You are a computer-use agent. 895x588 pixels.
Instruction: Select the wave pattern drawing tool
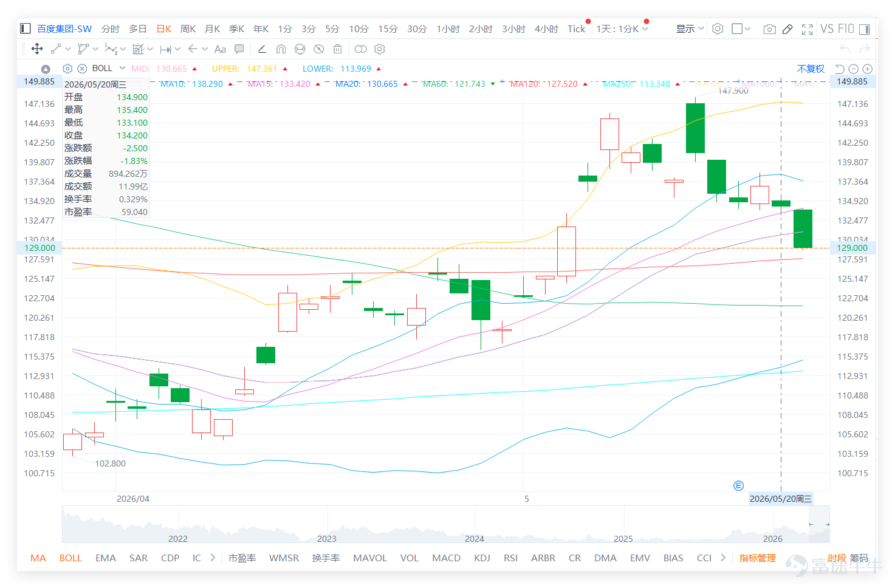click(x=111, y=49)
